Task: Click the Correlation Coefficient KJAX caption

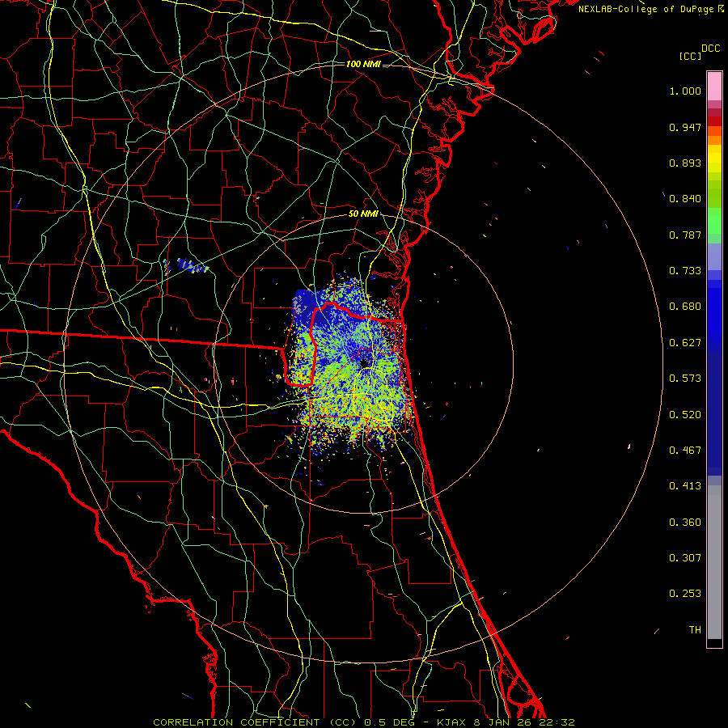Action: tap(364, 722)
